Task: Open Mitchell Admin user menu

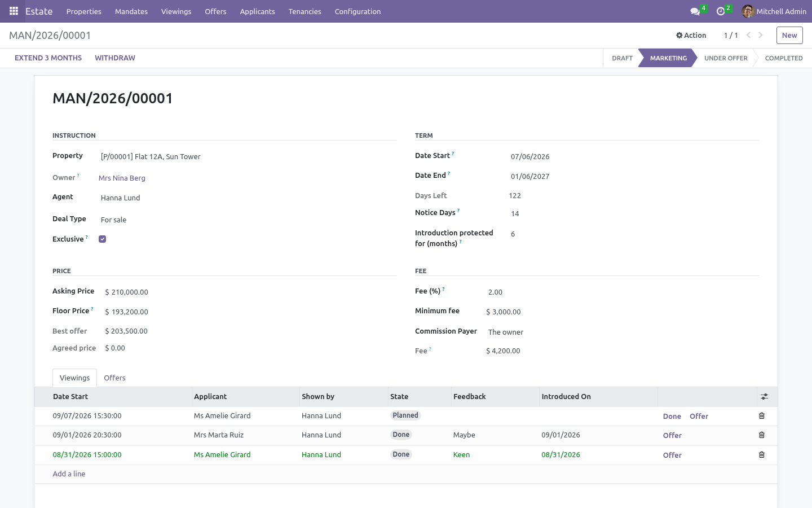Action: (x=774, y=11)
